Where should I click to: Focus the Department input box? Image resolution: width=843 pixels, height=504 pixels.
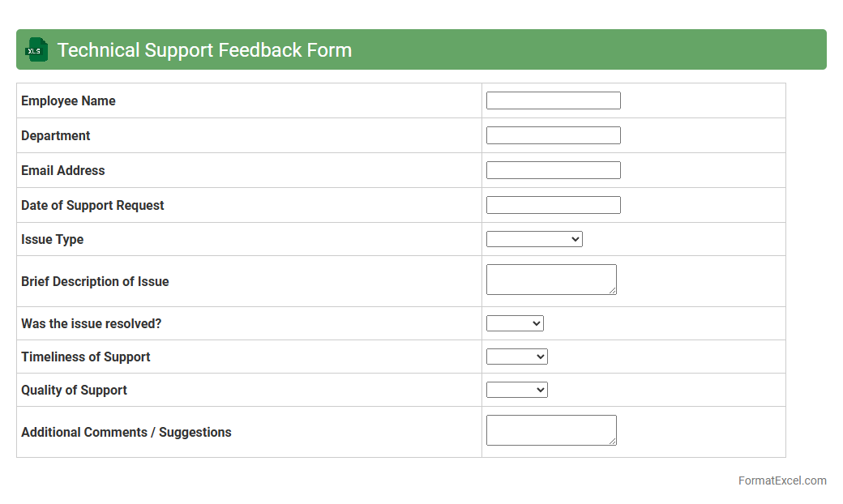553,135
